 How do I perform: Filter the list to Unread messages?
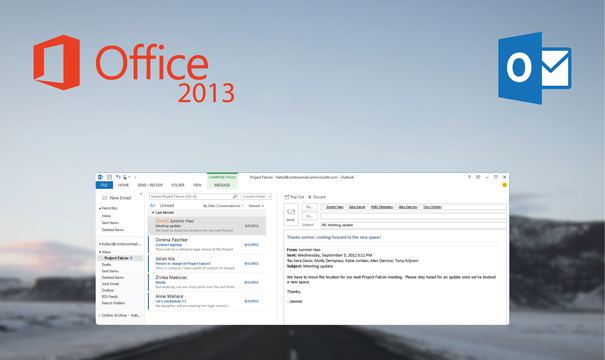tap(167, 206)
